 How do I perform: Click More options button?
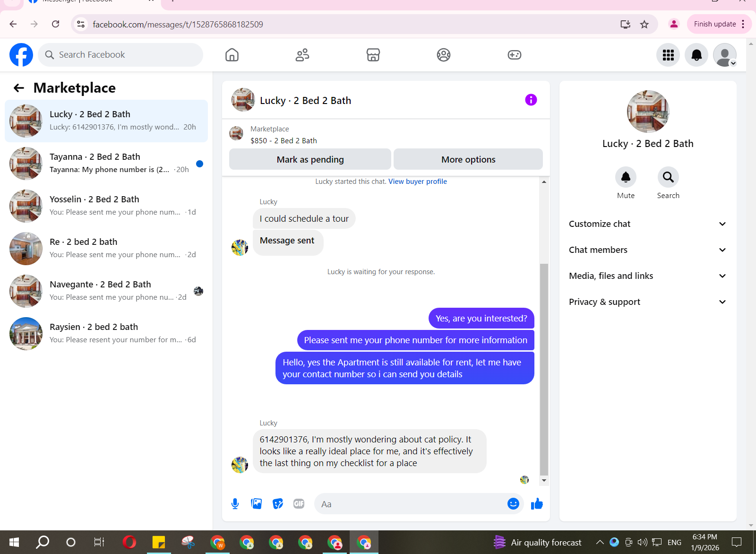click(468, 159)
